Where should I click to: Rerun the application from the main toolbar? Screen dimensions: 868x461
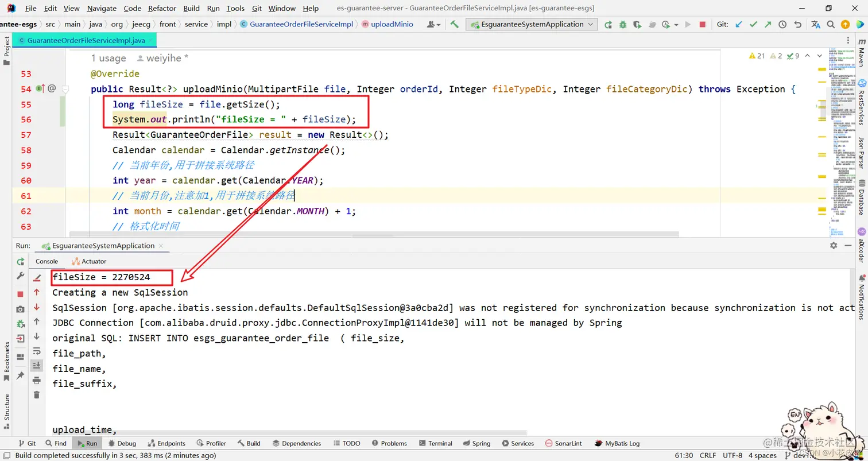pos(608,24)
